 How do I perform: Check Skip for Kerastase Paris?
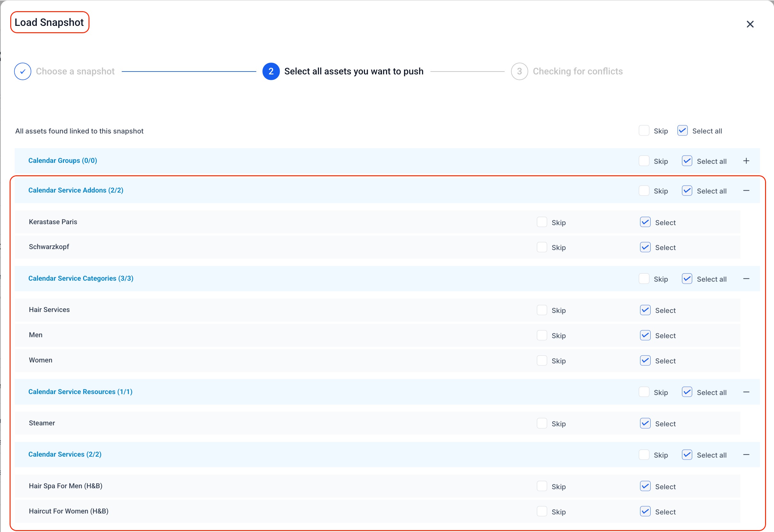tap(541, 222)
